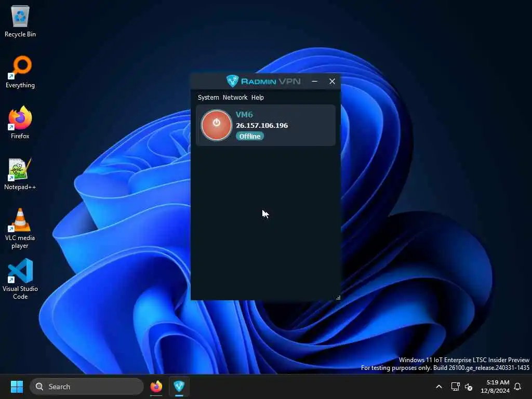
Task: Open the Help menu
Action: click(258, 97)
